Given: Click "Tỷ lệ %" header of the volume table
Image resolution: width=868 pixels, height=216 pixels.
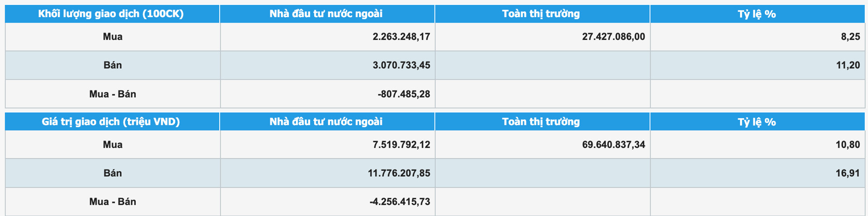Looking at the screenshot, I should (757, 14).
